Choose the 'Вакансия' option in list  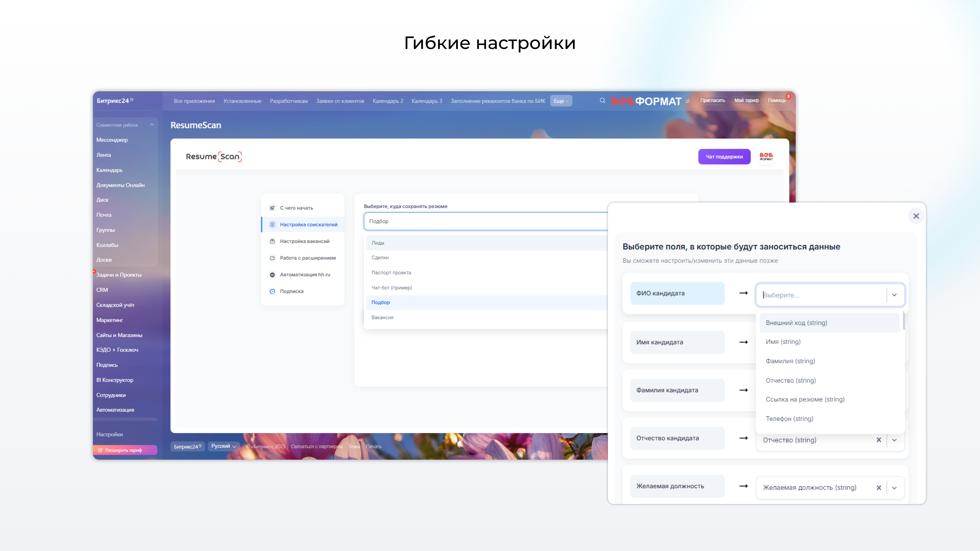tap(382, 318)
